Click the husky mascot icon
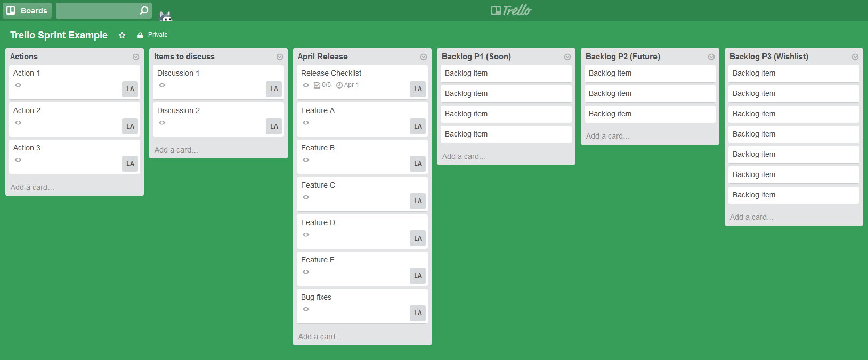 click(166, 16)
